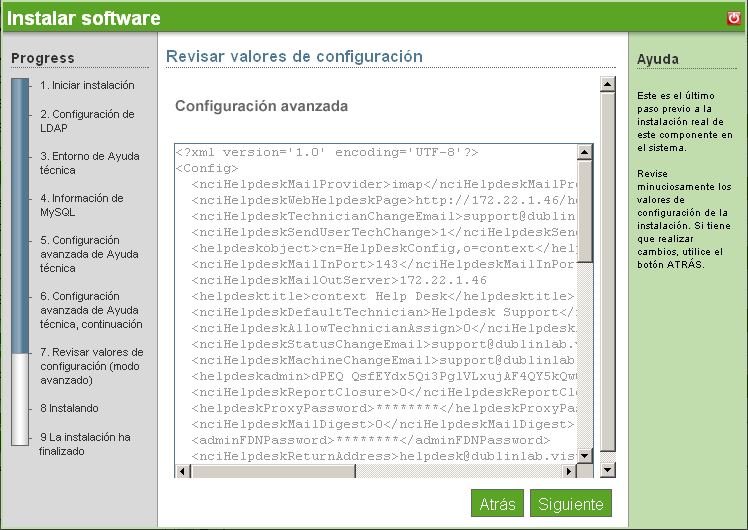Click the outer panel scroll down arrow
The image size is (748, 530).
607,470
